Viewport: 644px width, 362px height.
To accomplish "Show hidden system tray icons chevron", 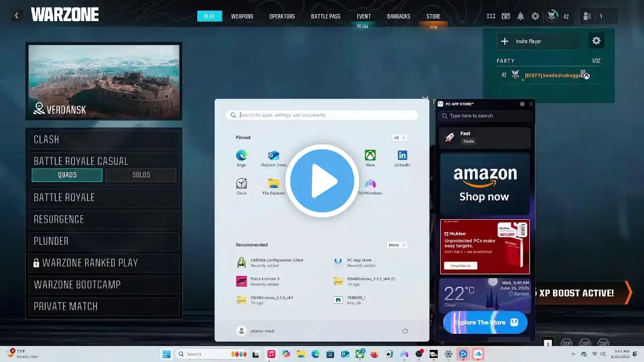I will (573, 354).
